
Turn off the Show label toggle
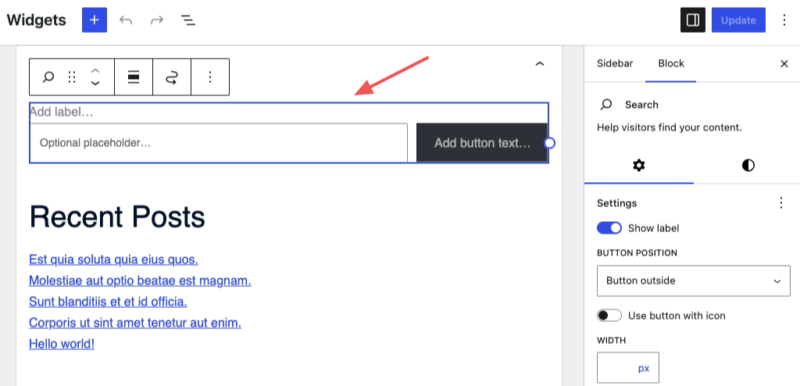609,228
